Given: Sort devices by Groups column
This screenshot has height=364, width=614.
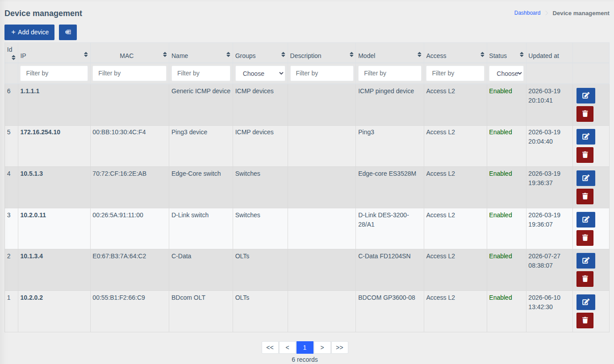Looking at the screenshot, I should pyautogui.click(x=283, y=54).
